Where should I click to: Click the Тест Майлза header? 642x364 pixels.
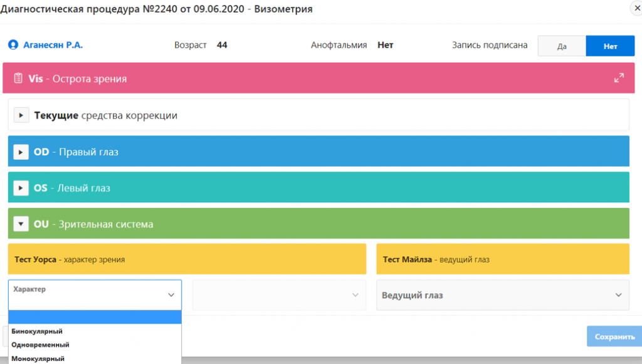point(502,259)
